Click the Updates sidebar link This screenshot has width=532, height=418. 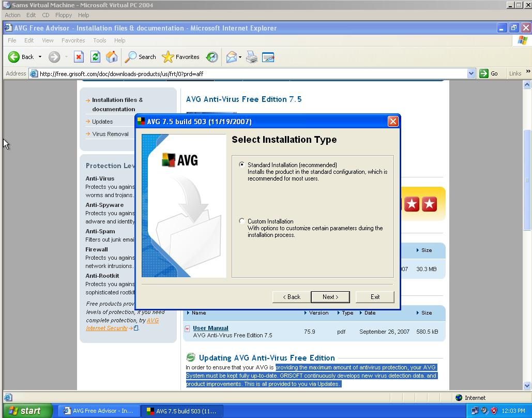(102, 122)
